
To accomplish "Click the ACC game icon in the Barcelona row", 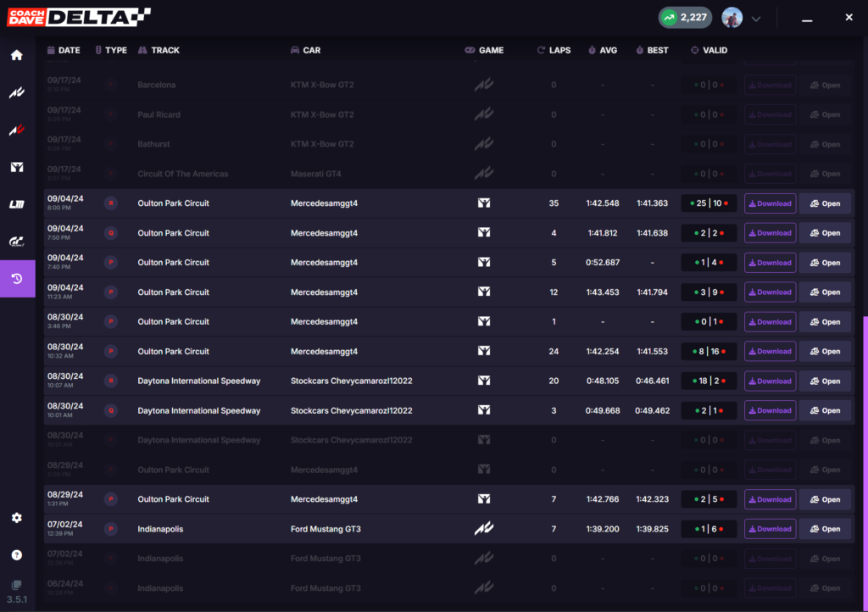I will [484, 85].
